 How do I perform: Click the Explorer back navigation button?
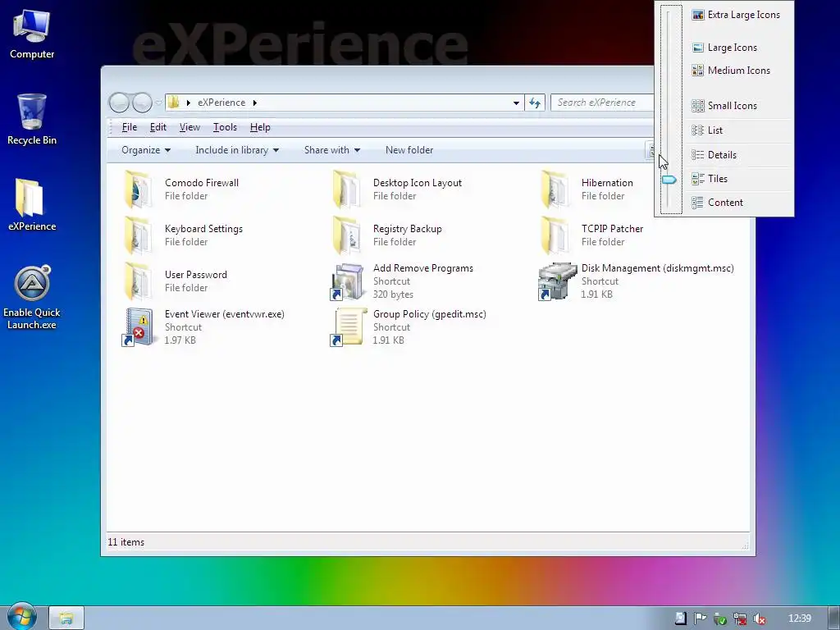[119, 103]
